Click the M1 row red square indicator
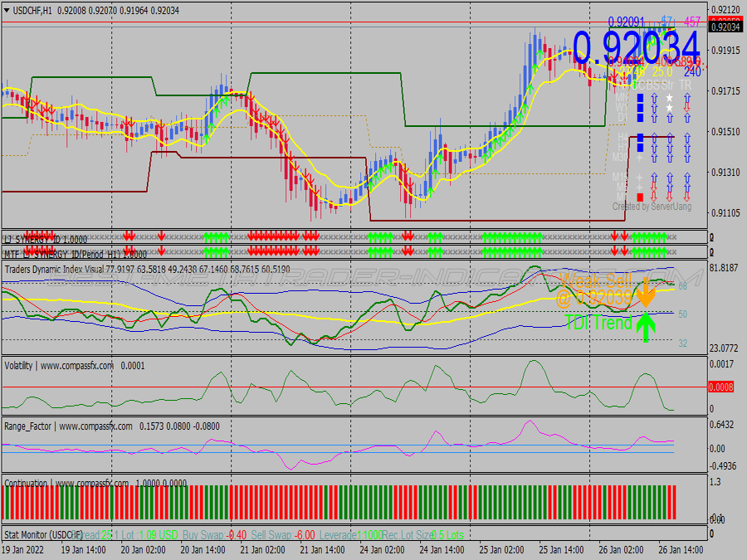Image resolution: width=747 pixels, height=560 pixels. 640,197
